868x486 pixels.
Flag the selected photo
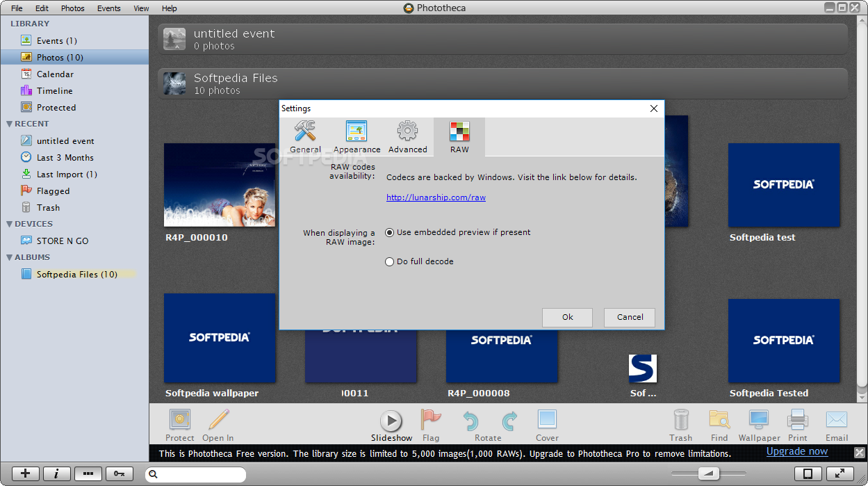(x=431, y=425)
